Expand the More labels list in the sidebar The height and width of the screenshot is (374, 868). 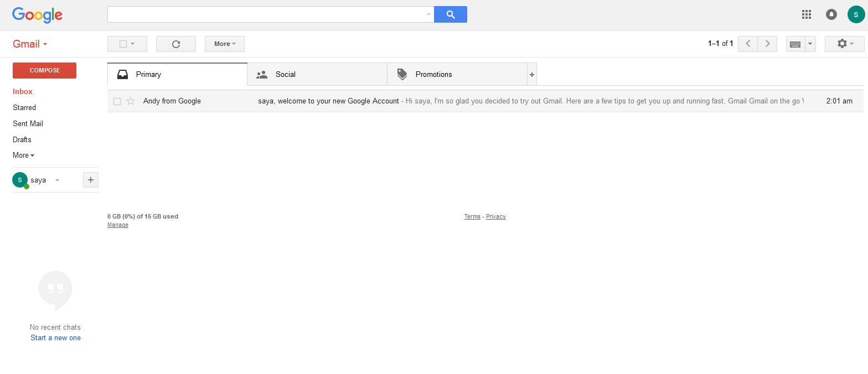pos(24,155)
